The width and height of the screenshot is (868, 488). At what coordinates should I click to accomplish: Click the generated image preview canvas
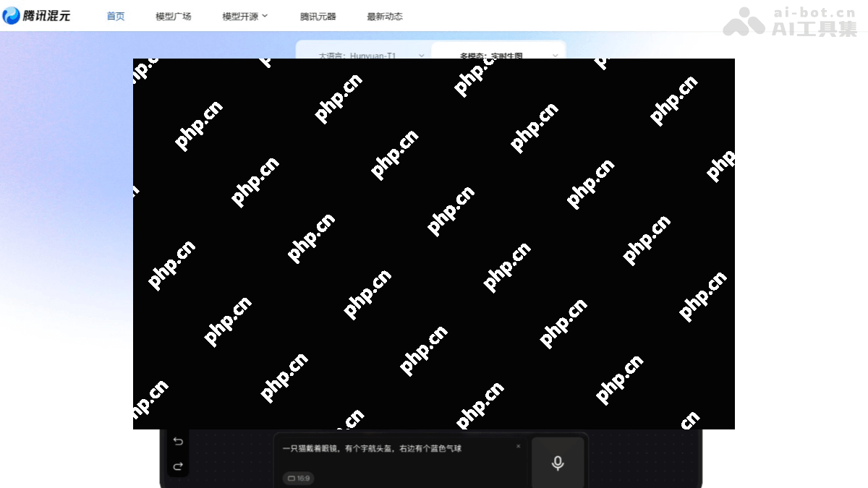434,244
